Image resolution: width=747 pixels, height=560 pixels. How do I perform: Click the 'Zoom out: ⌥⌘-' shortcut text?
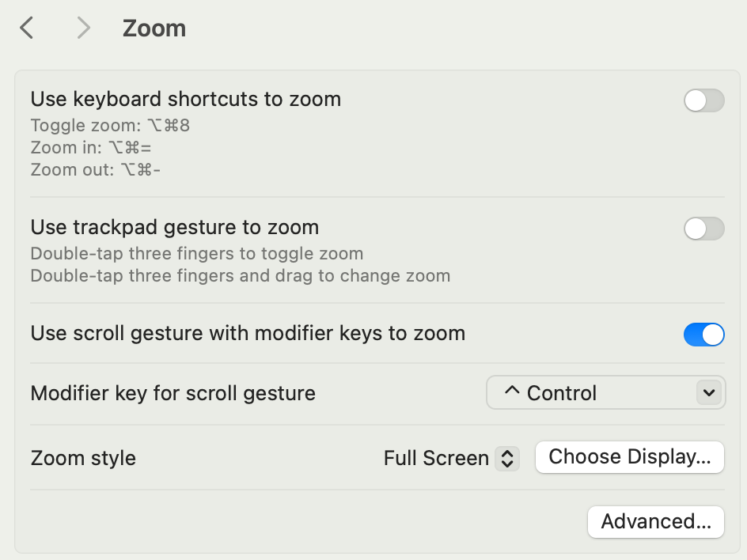(x=96, y=169)
